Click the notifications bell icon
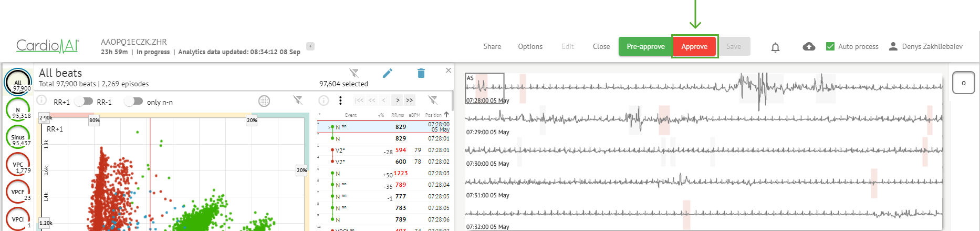 pos(775,47)
